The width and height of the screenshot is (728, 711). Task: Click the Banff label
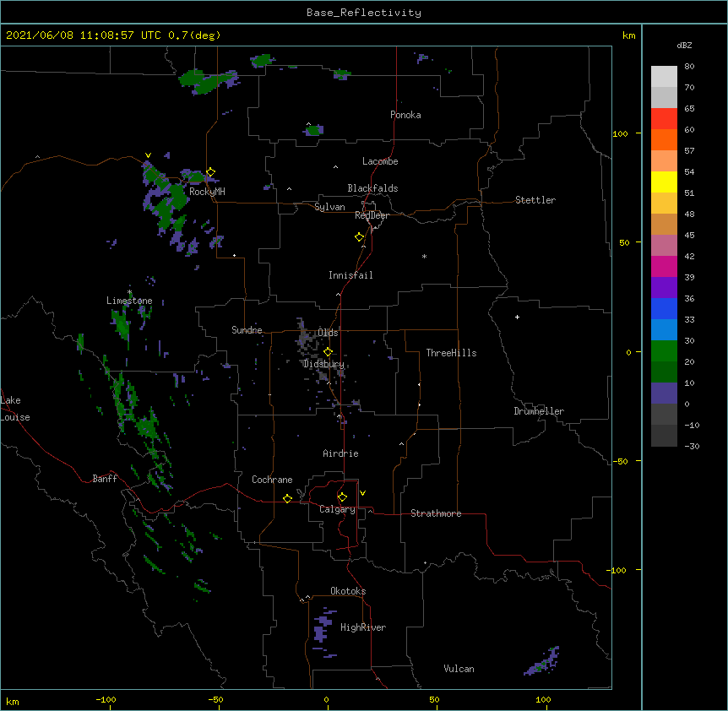pos(105,479)
